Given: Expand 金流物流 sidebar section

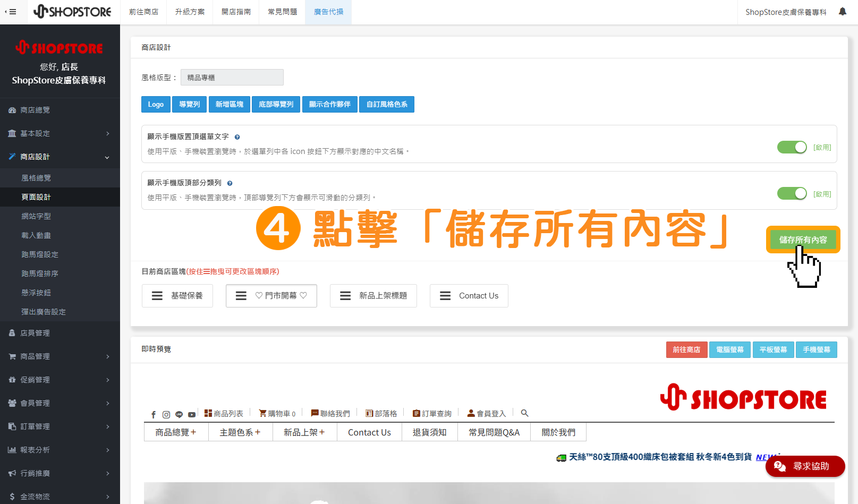Looking at the screenshot, I should (x=60, y=497).
